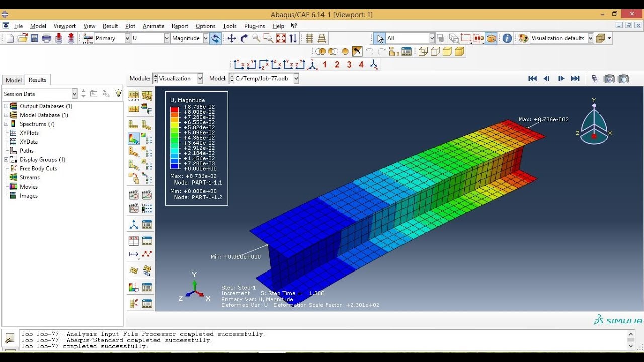Click the undo display group arrow

click(x=369, y=51)
